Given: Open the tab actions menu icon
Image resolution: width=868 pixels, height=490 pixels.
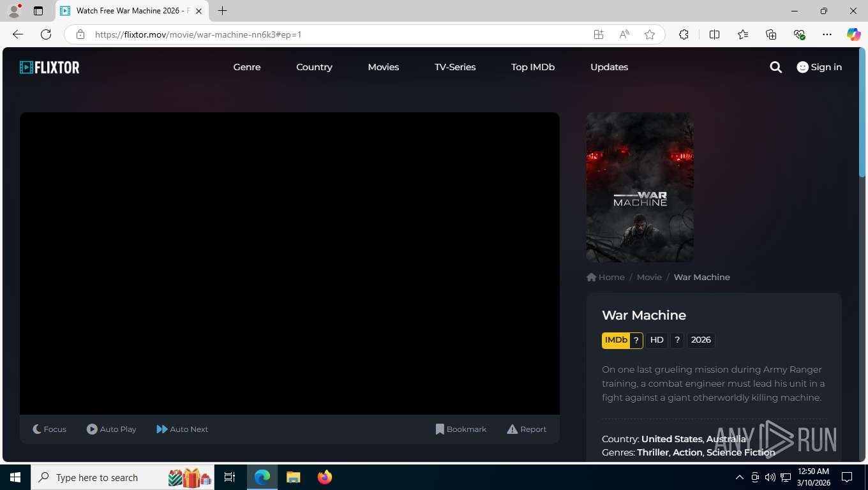Looking at the screenshot, I should [38, 11].
